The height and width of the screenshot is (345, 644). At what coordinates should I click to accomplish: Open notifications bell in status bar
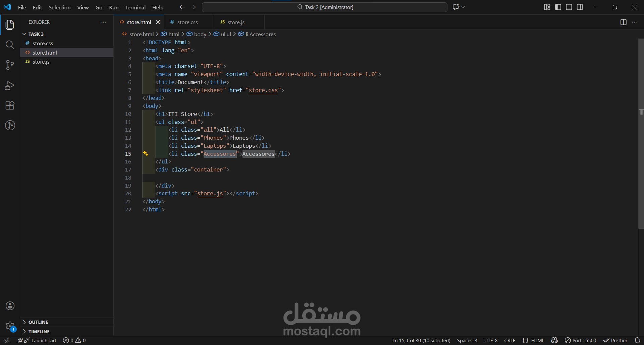coord(638,340)
